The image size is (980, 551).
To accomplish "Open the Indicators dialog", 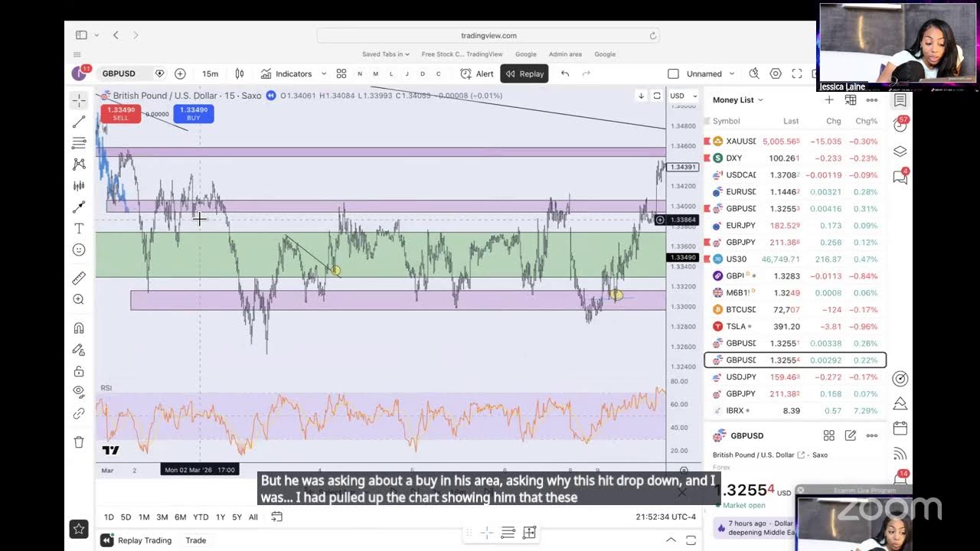I will coord(286,73).
